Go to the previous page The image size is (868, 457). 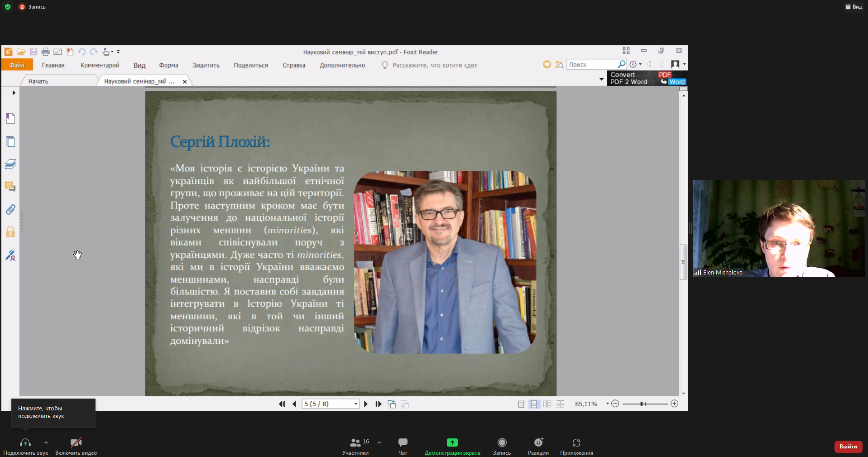pyautogui.click(x=294, y=404)
